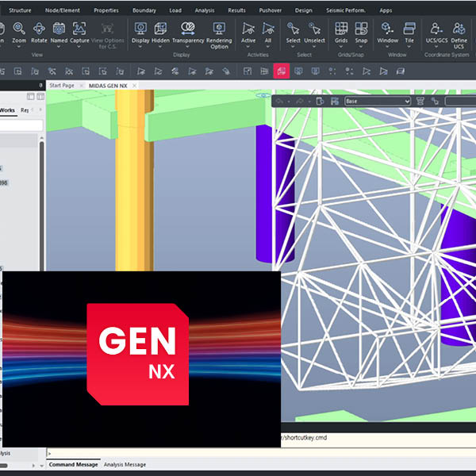Expand the Active dropdown arrow
The height and width of the screenshot is (476, 476).
[248, 47]
